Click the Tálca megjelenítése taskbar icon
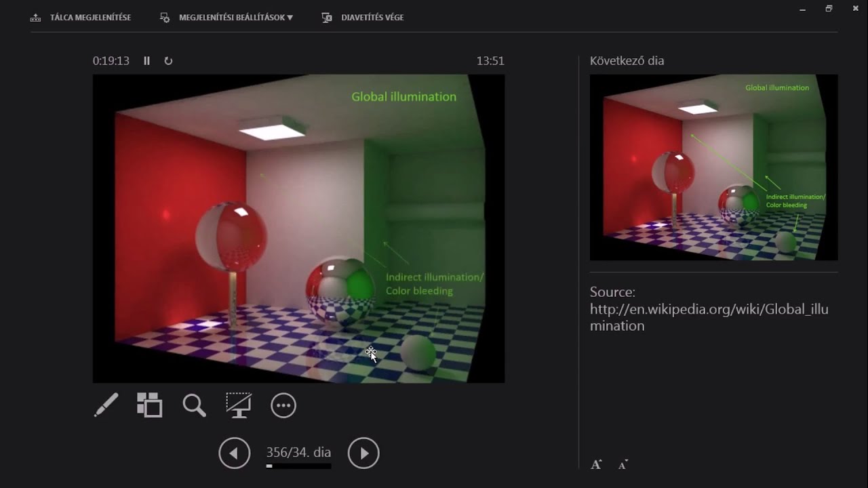The height and width of the screenshot is (488, 868). [35, 17]
